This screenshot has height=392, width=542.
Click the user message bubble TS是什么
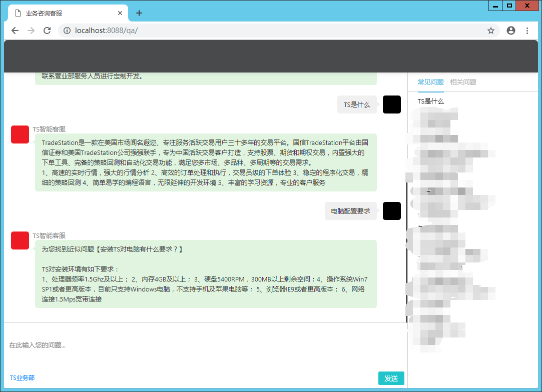357,104
